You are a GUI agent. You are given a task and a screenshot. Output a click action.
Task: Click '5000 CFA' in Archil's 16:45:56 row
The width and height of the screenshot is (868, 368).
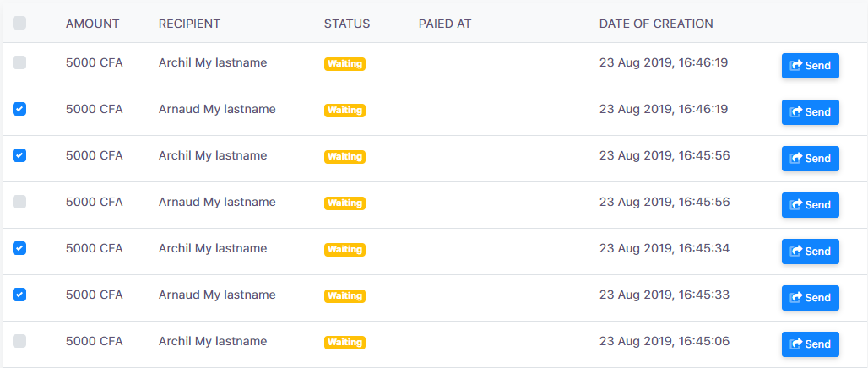pos(94,156)
